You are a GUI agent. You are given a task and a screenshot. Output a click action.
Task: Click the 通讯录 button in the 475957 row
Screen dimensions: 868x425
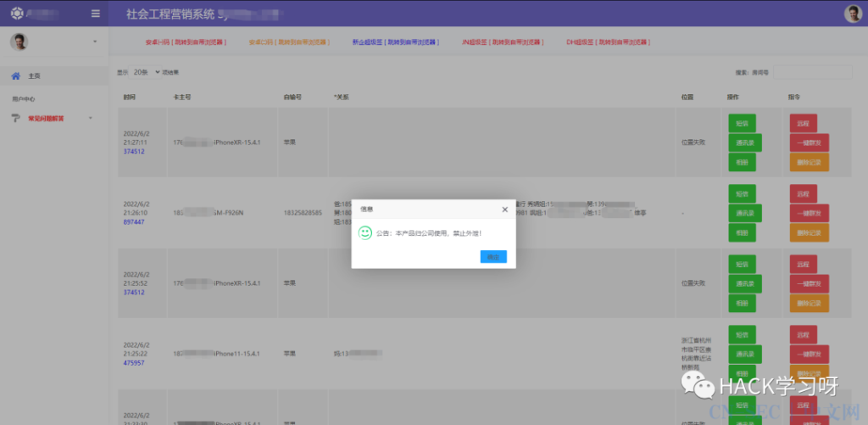click(745, 355)
